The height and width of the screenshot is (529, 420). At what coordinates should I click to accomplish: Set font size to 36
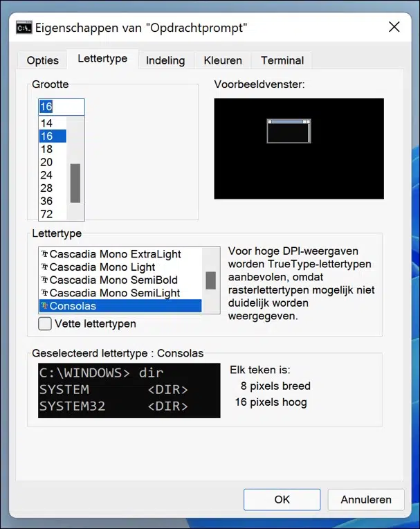[53, 201]
